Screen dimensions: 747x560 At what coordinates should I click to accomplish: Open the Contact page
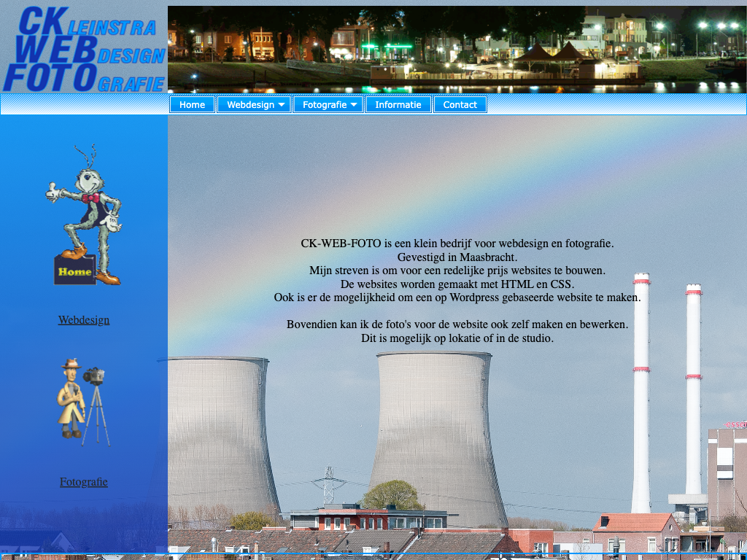coord(460,105)
